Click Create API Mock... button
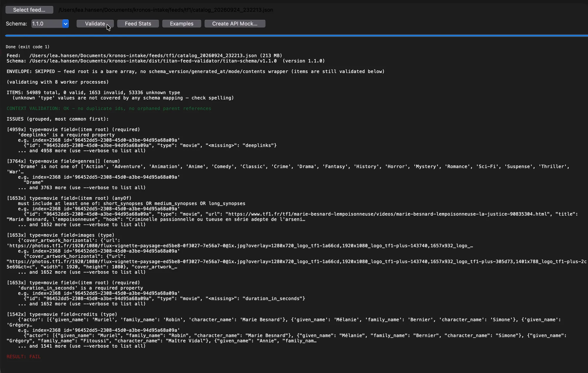 (x=235, y=24)
